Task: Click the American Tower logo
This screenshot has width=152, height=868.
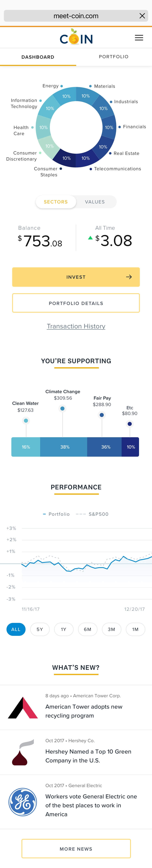Action: pos(23,708)
